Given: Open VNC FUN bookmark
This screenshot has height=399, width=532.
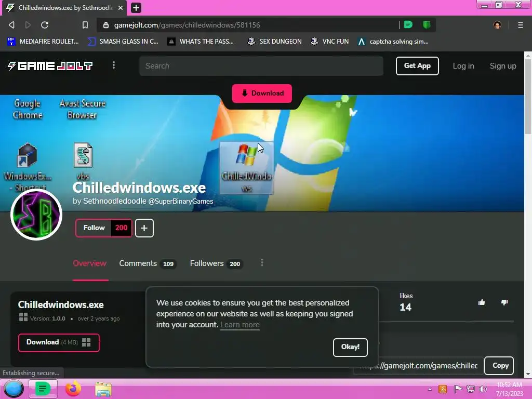Looking at the screenshot, I should pos(329,42).
